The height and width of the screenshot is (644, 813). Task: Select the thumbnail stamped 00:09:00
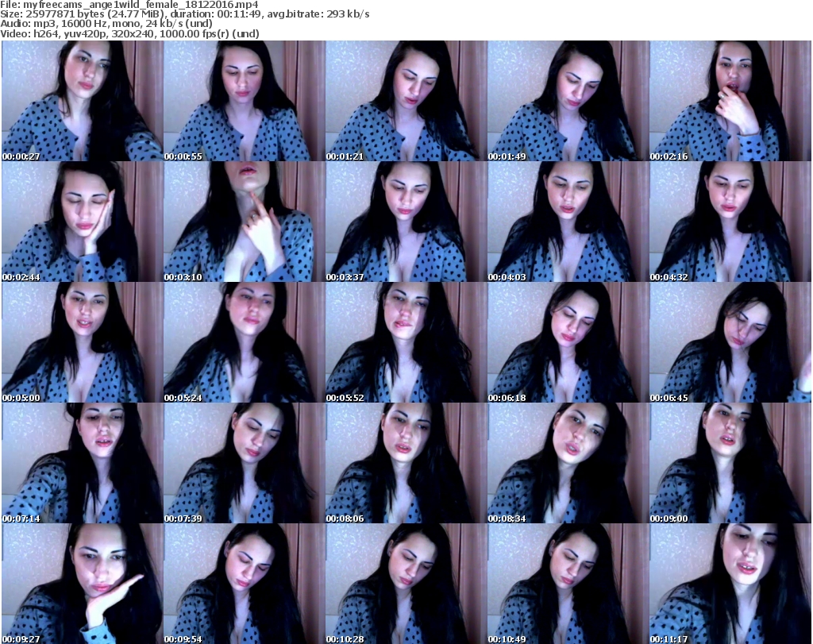pyautogui.click(x=730, y=463)
